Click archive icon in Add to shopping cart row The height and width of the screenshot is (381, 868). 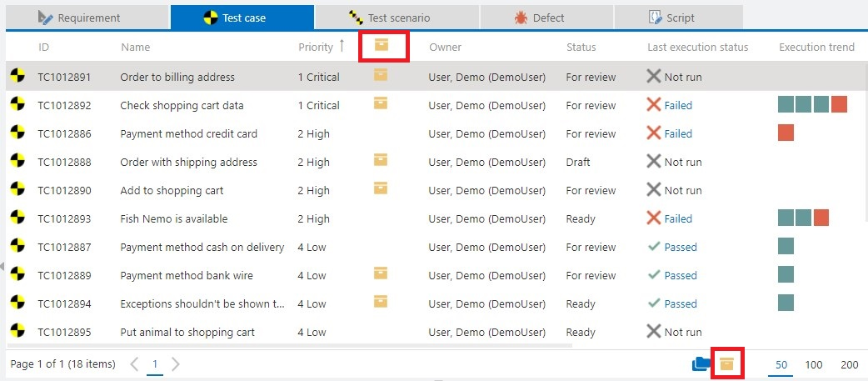[381, 188]
